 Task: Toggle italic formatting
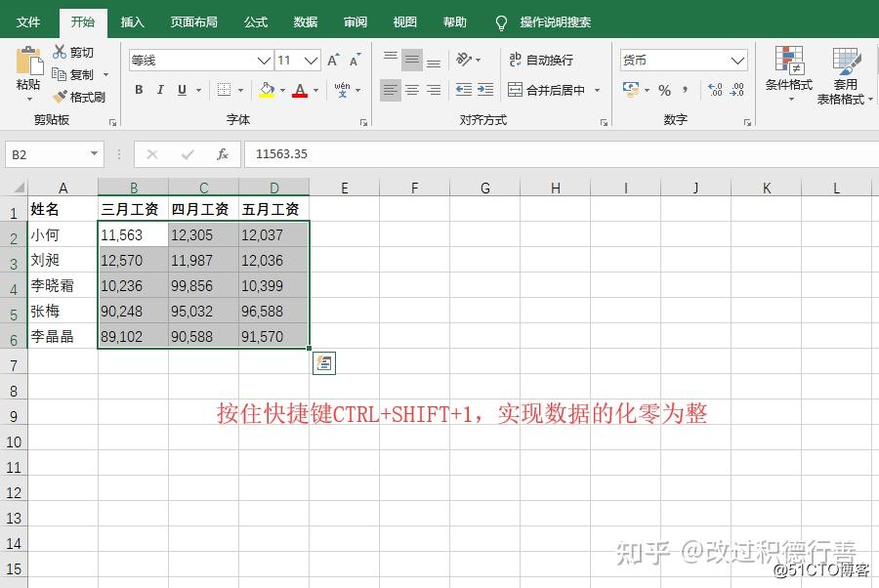click(159, 89)
